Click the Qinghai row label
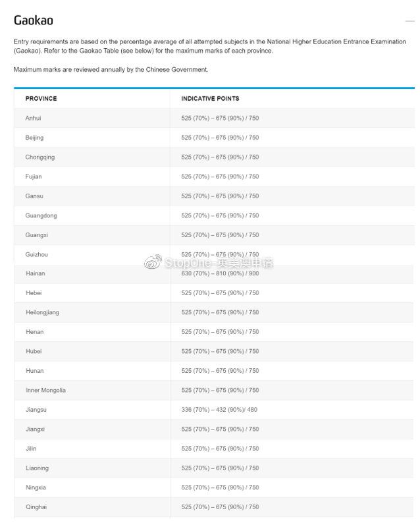Screen dimensions: 420x525 36,507
